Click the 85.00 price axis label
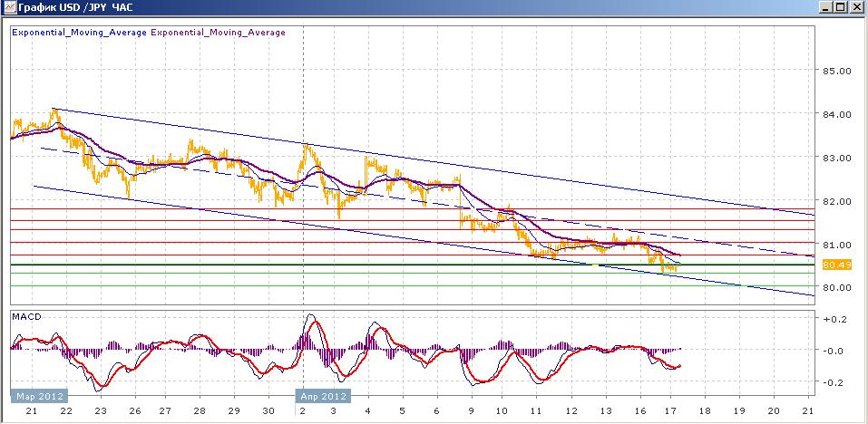Screen dimensions: 868x424 [835, 71]
